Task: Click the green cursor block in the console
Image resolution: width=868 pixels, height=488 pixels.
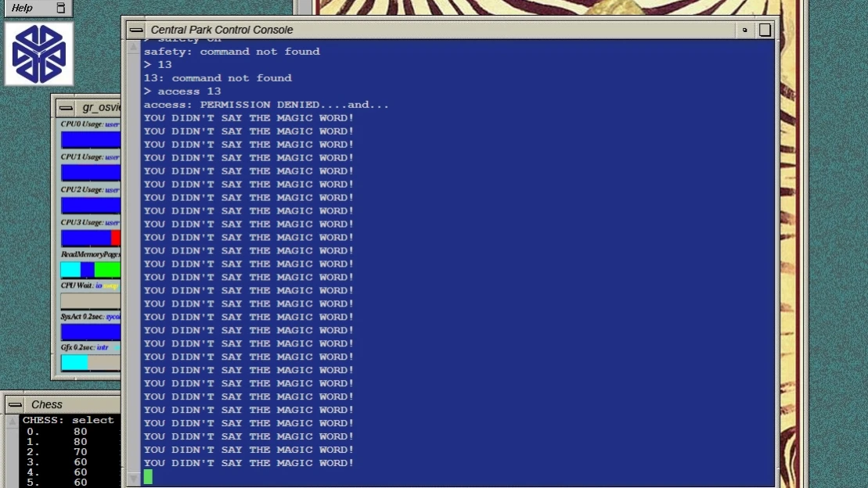Action: [x=148, y=476]
